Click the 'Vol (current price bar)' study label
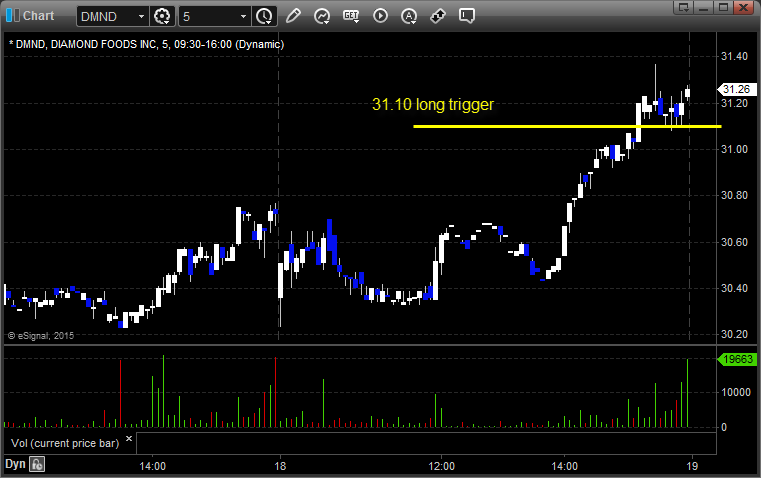This screenshot has height=478, width=761. [x=65, y=443]
